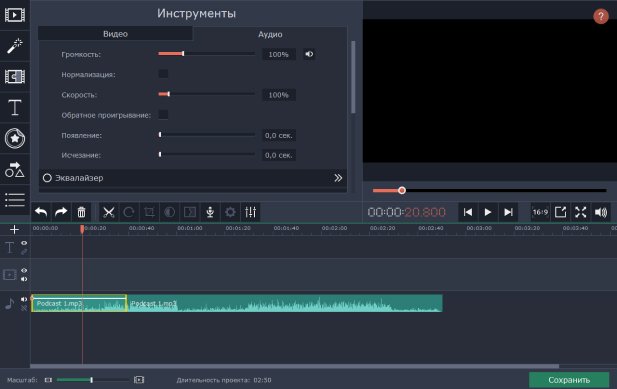Viewport: 617px width, 389px height.
Task: Open the Stickers star icon panel
Action: [x=15, y=138]
